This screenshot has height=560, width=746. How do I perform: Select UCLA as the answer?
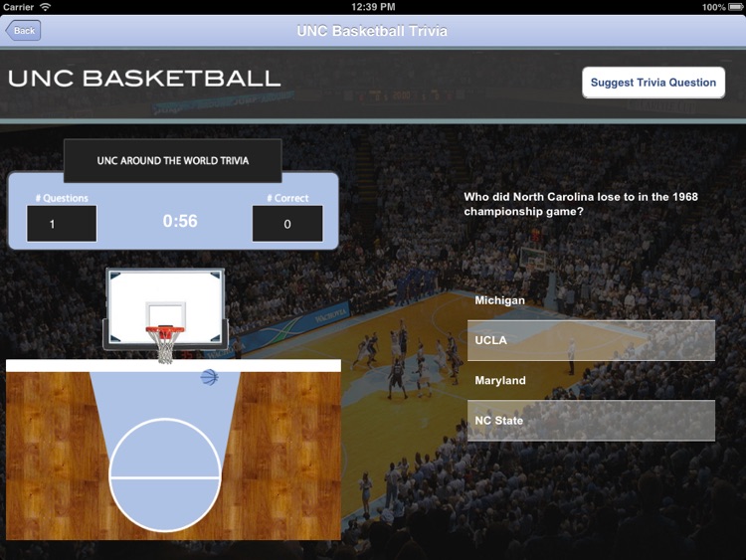(x=591, y=340)
